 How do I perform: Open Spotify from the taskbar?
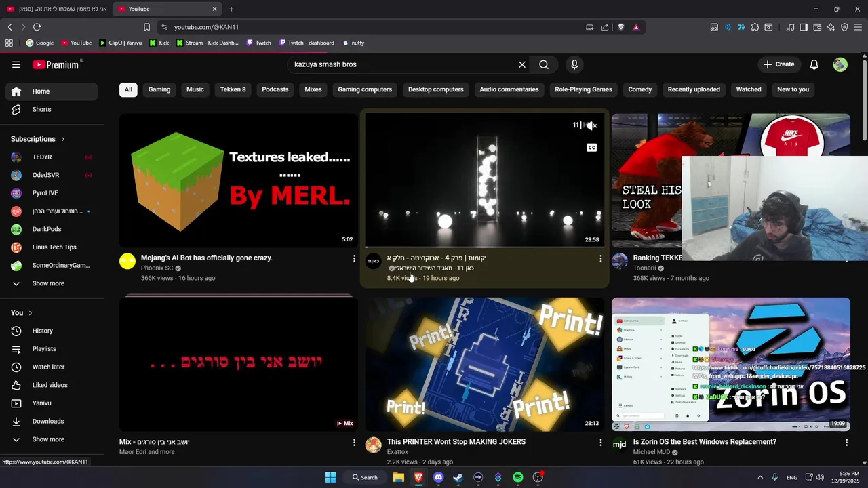tap(518, 477)
